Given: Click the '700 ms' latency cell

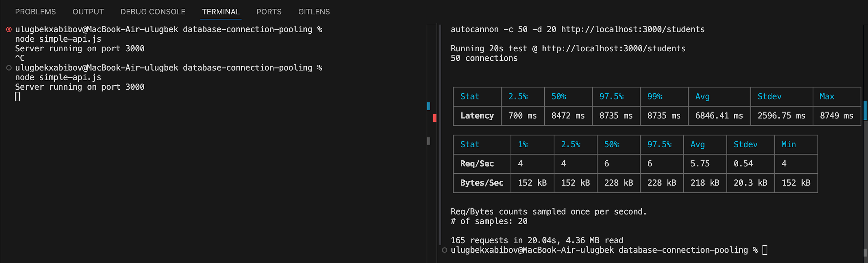Looking at the screenshot, I should 523,116.
